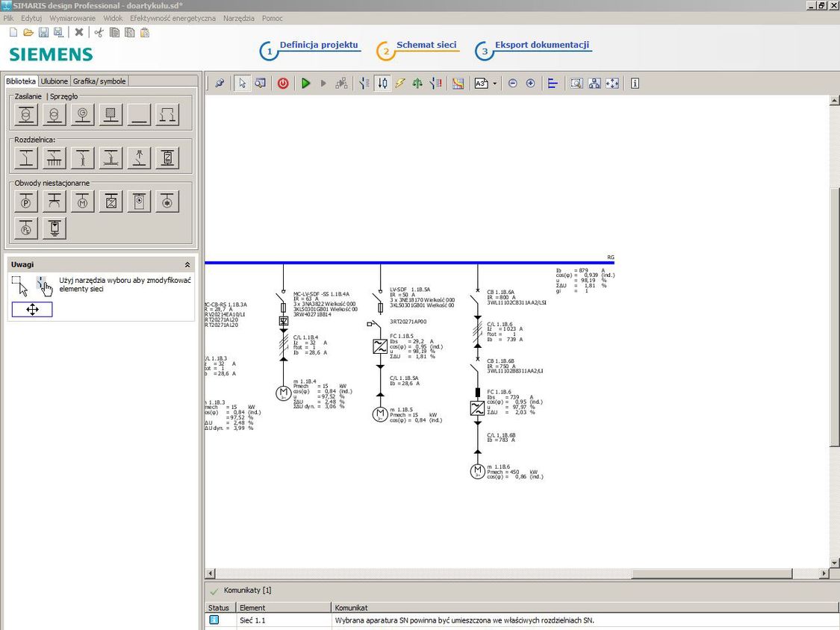
Task: Open the Efektywność energetyczna menu
Action: [x=172, y=18]
